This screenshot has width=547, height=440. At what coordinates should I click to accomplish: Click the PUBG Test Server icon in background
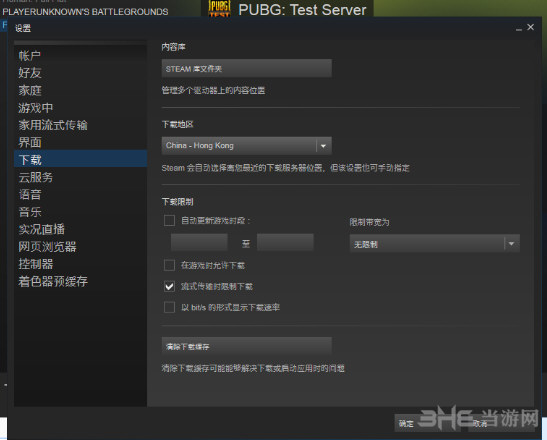pos(219,9)
